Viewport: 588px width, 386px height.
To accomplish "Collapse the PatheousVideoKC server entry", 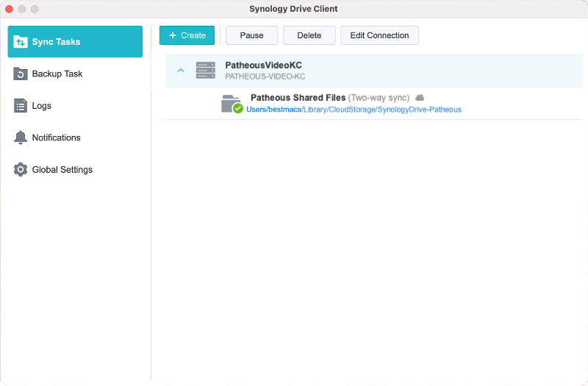I will (181, 70).
